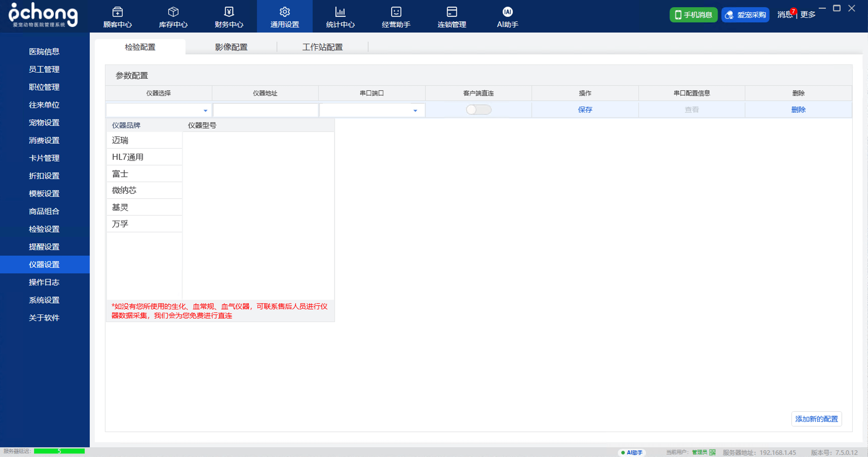Open 连锁管理 window icon

point(452,12)
